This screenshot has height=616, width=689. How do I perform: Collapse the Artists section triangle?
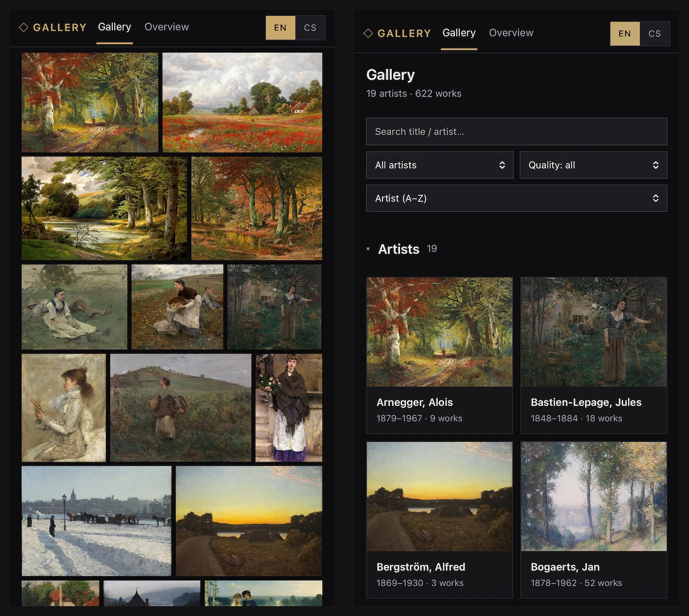(x=368, y=249)
